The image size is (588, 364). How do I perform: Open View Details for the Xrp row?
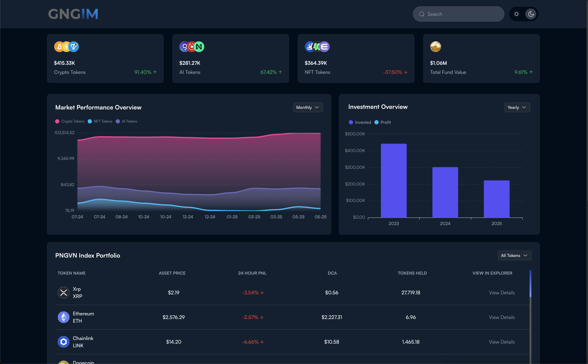pyautogui.click(x=502, y=293)
